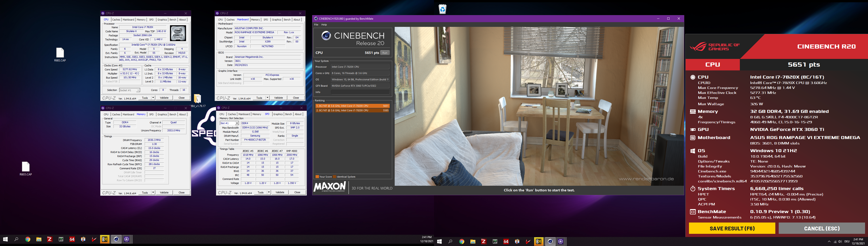Open the Tools dropdown arrow in the CPU-Z CPU window

pyautogui.click(x=153, y=98)
